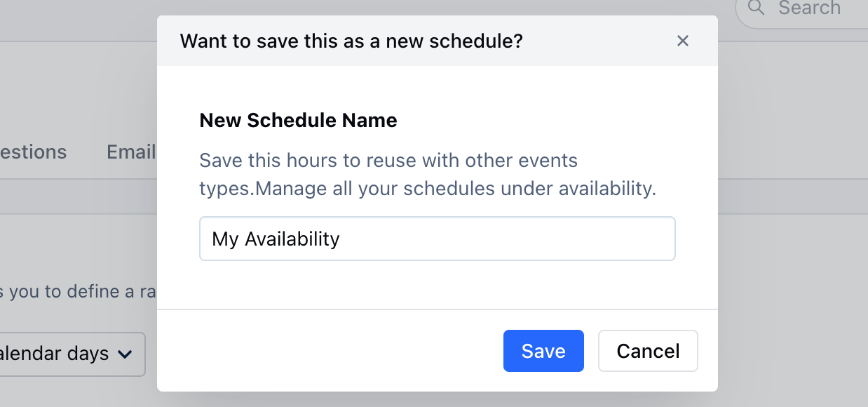Image resolution: width=868 pixels, height=407 pixels.
Task: Open the calendar days dropdown
Action: click(72, 354)
